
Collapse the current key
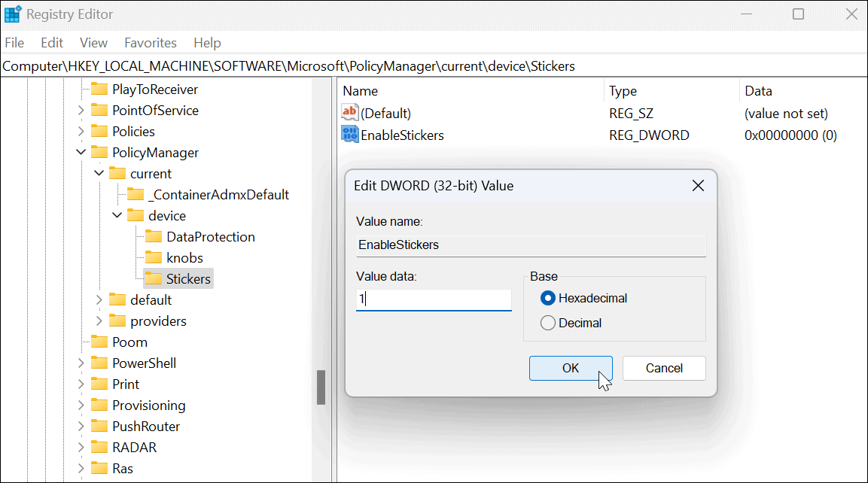click(99, 173)
